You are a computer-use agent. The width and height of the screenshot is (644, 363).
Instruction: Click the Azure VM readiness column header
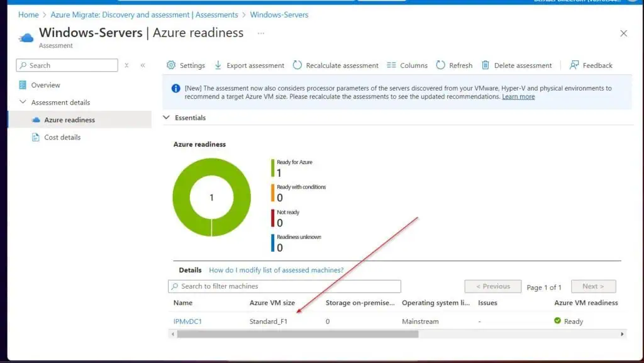[586, 303]
